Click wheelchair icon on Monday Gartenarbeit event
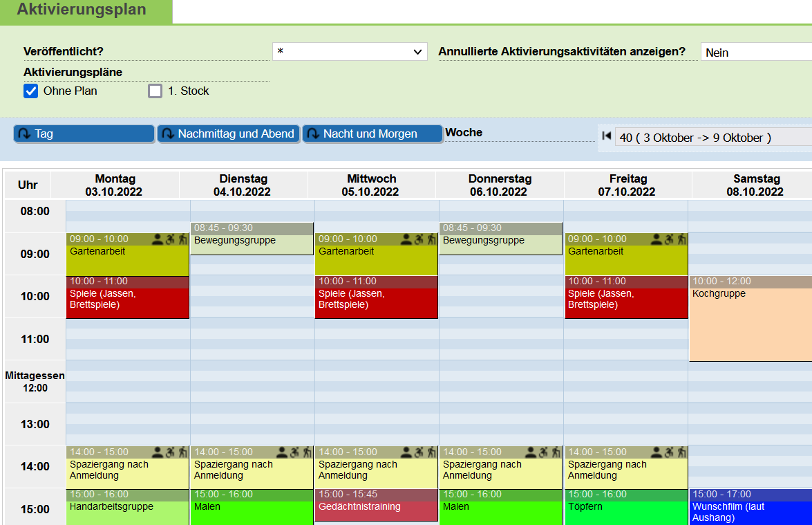The height and width of the screenshot is (525, 812). 171,239
